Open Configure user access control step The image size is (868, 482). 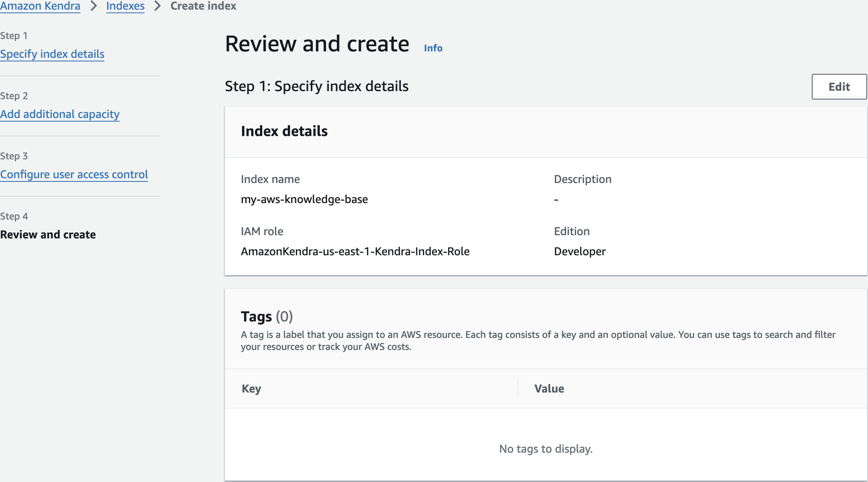[x=74, y=174]
